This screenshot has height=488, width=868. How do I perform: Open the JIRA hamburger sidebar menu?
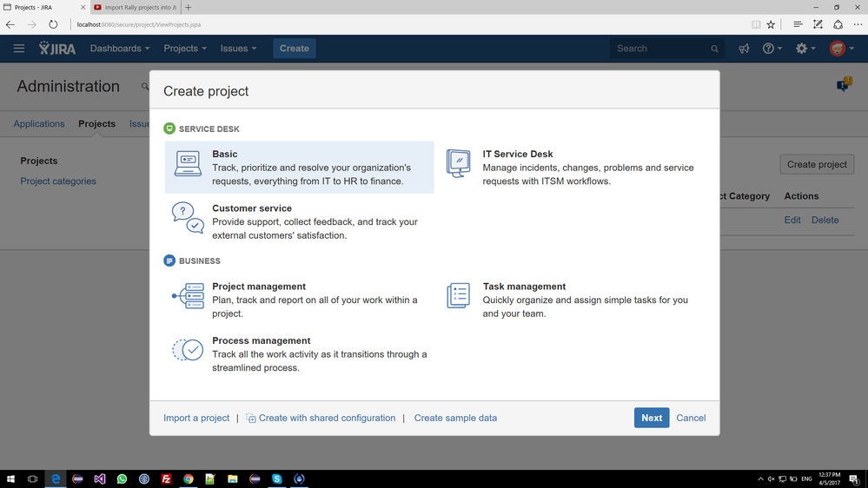click(x=19, y=49)
